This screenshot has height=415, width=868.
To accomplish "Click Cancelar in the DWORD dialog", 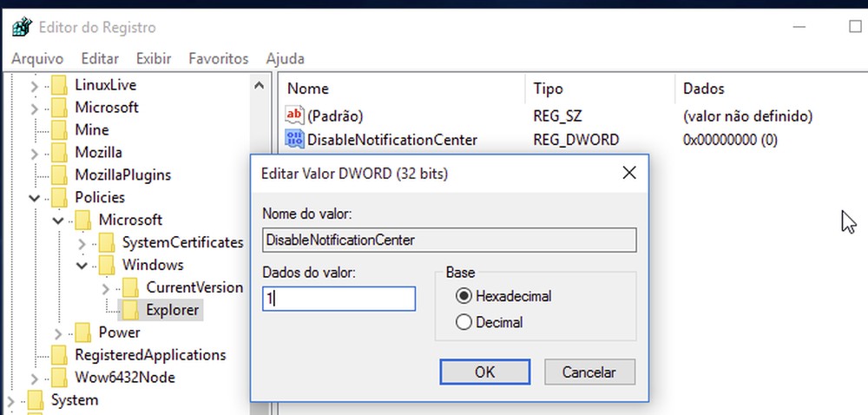I will [x=589, y=372].
